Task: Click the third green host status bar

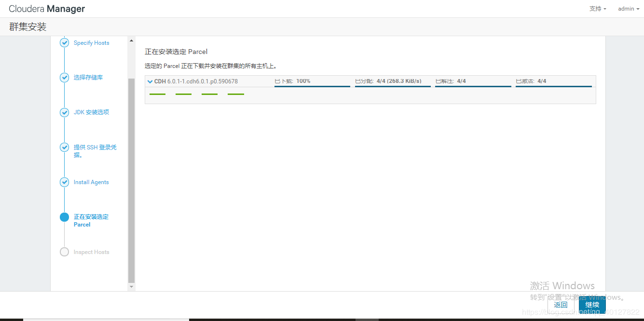Action: click(210, 94)
